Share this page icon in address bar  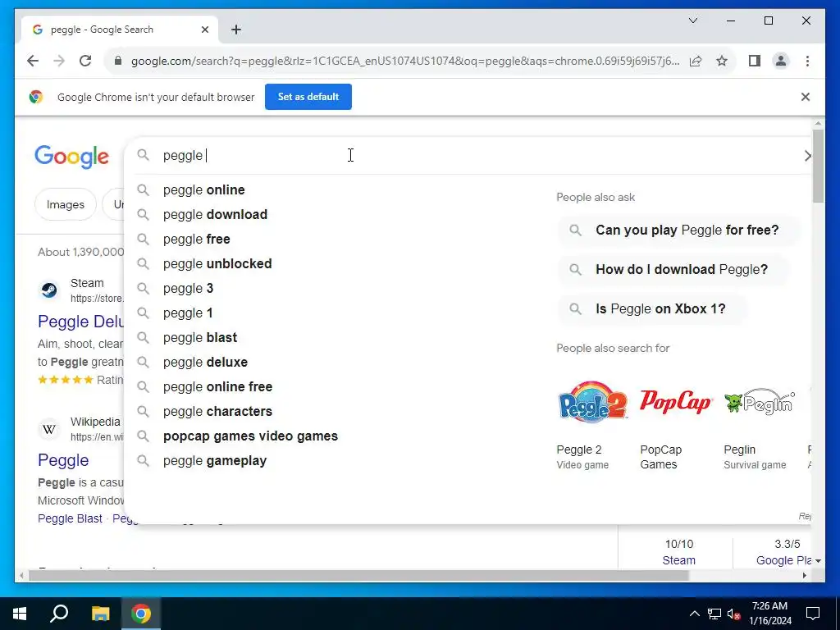tap(696, 61)
